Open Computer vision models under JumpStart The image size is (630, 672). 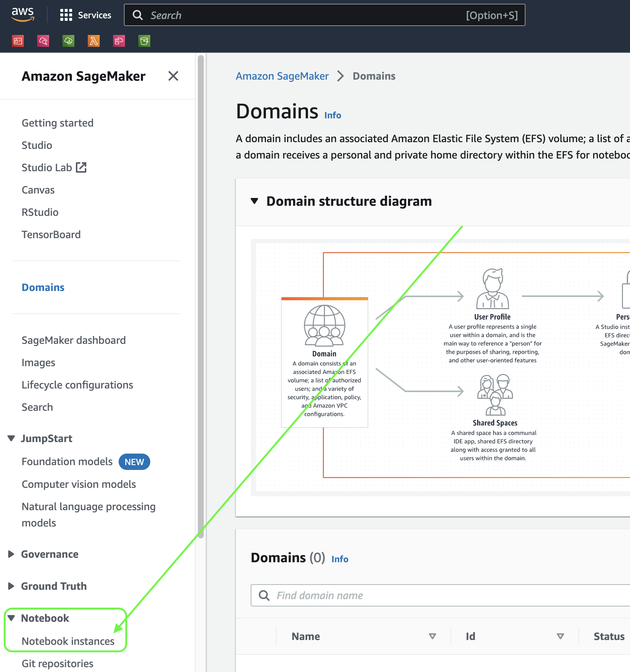[79, 484]
